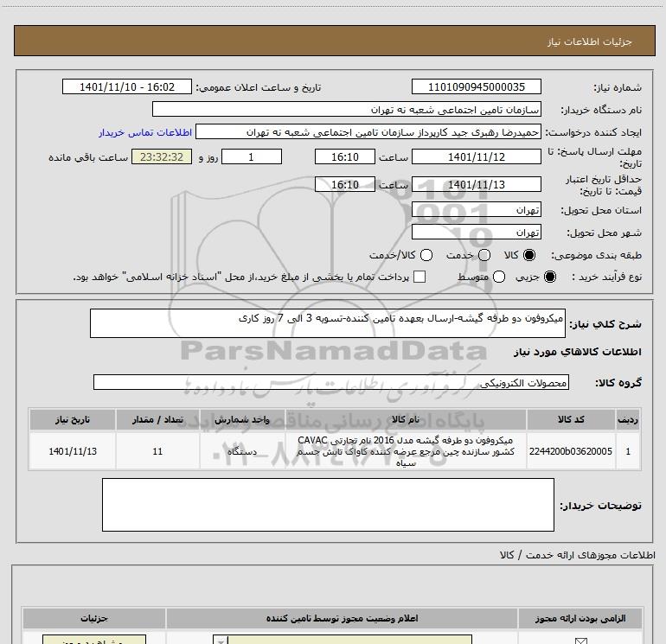Click the تعداد / مقدار column header

157,419
